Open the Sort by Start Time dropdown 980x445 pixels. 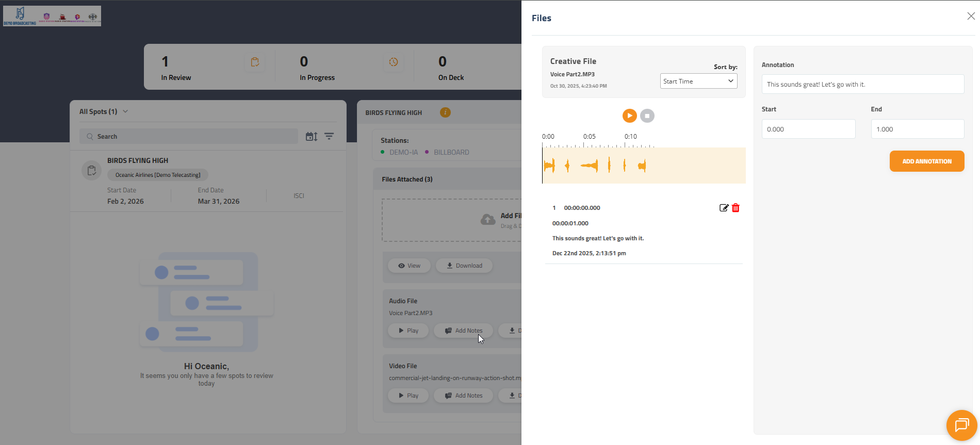pos(698,81)
